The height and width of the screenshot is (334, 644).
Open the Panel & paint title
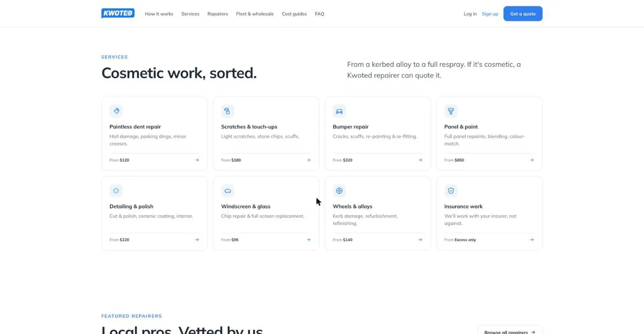pos(461,127)
